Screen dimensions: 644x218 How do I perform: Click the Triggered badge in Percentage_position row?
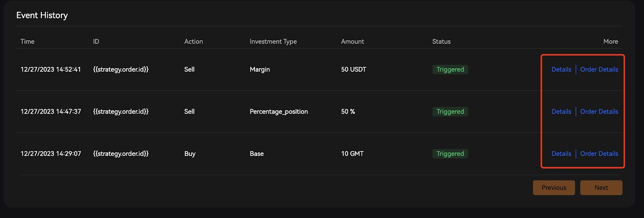tap(450, 112)
